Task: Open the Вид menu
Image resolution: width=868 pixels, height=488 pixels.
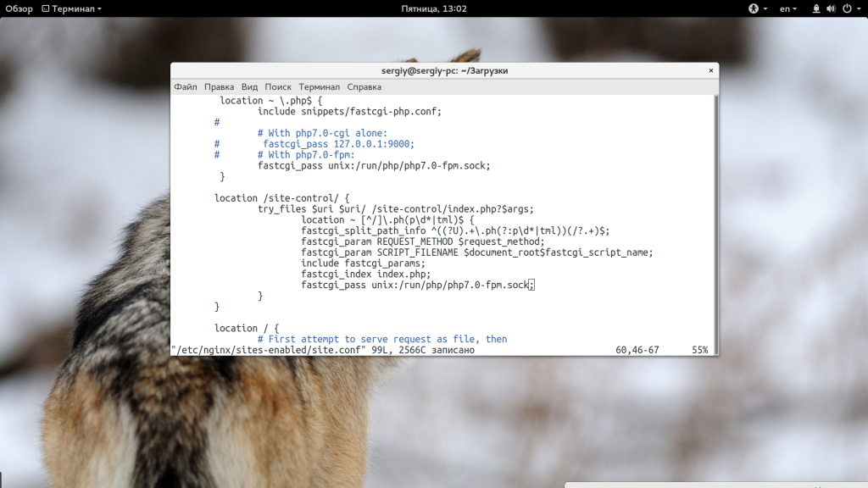Action: coord(249,86)
